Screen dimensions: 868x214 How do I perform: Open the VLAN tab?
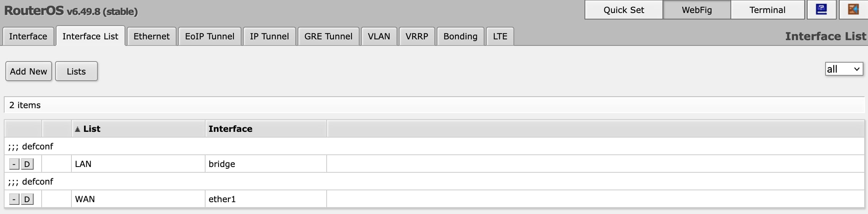[379, 36]
